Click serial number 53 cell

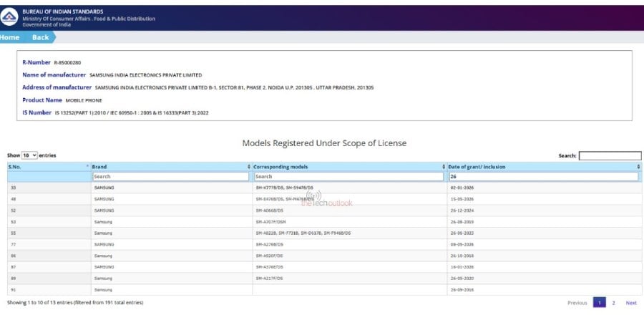[x=49, y=222]
